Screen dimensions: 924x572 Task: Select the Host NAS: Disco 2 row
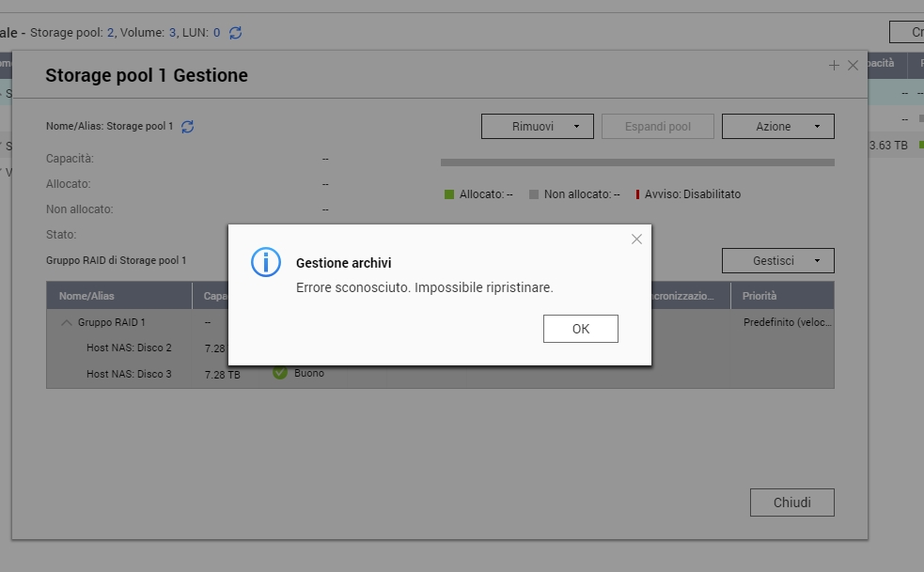click(x=129, y=348)
